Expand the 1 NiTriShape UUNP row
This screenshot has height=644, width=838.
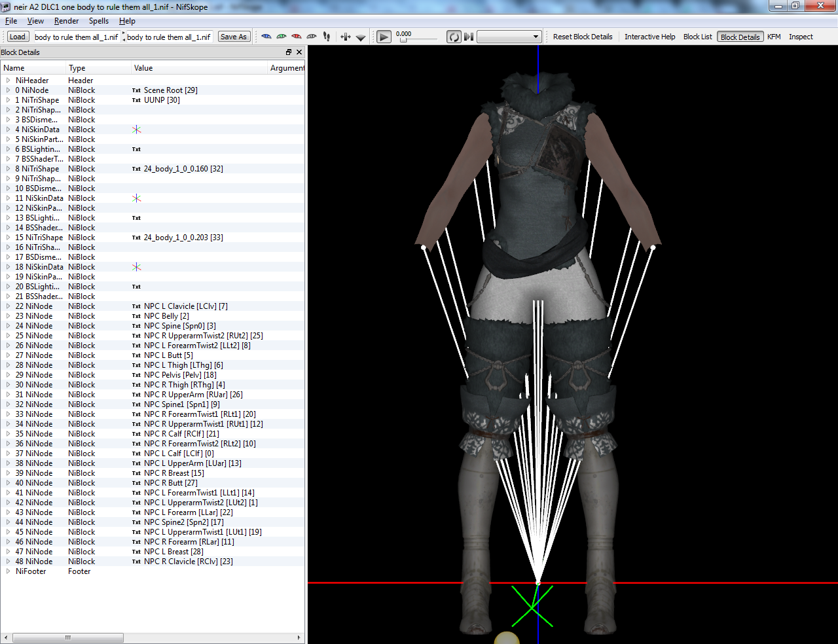click(8, 100)
